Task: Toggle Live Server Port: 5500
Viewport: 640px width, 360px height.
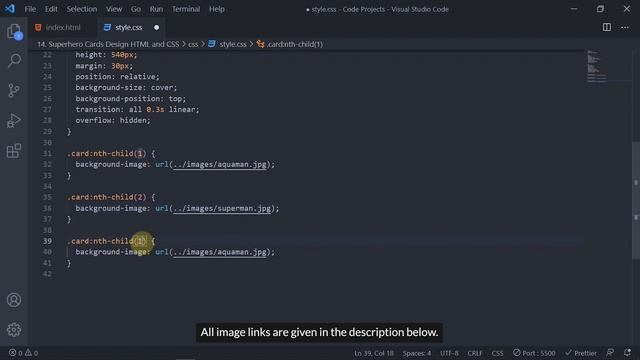Action: coord(534,353)
